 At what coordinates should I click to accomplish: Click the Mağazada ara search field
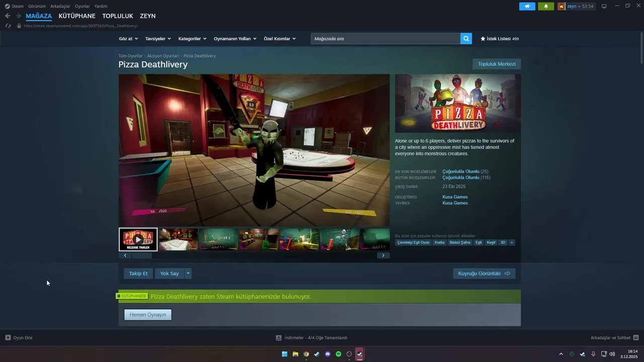click(385, 38)
